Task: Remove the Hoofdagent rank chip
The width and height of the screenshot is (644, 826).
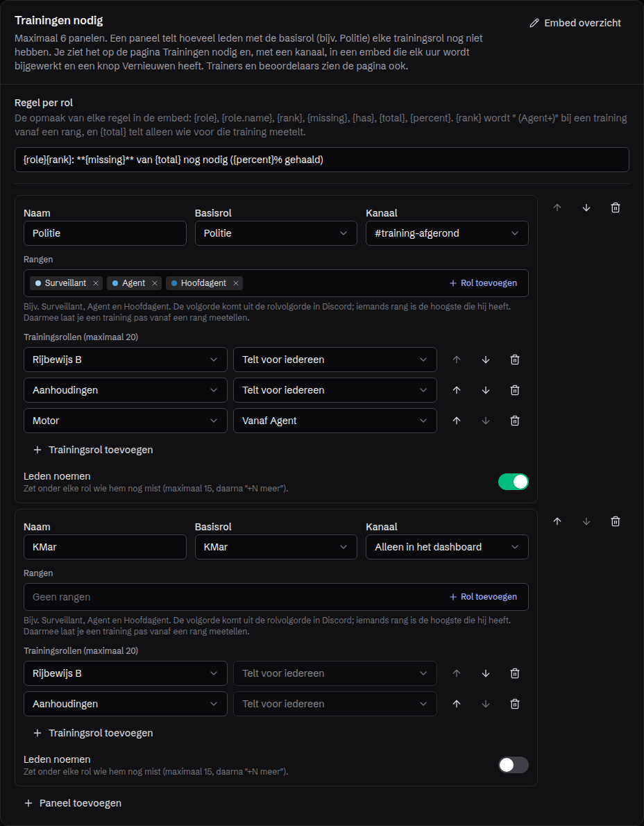Action: pos(236,283)
